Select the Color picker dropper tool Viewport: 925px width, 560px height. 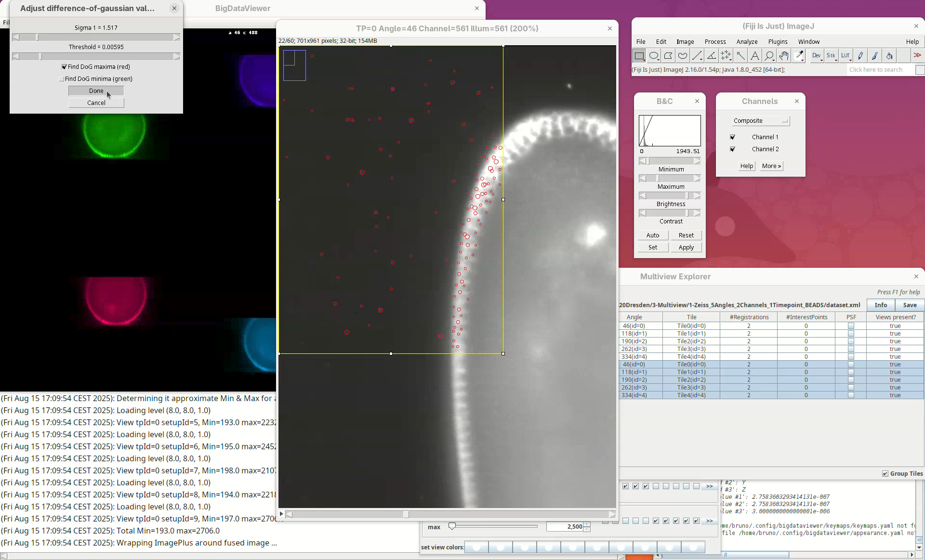tap(799, 56)
